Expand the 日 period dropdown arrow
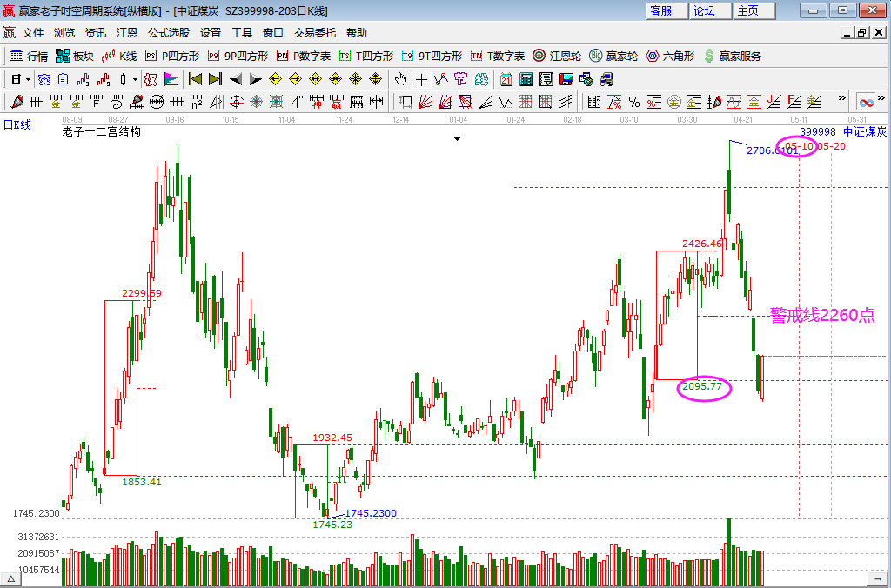Viewport: 891px width, 588px height. [x=29, y=79]
